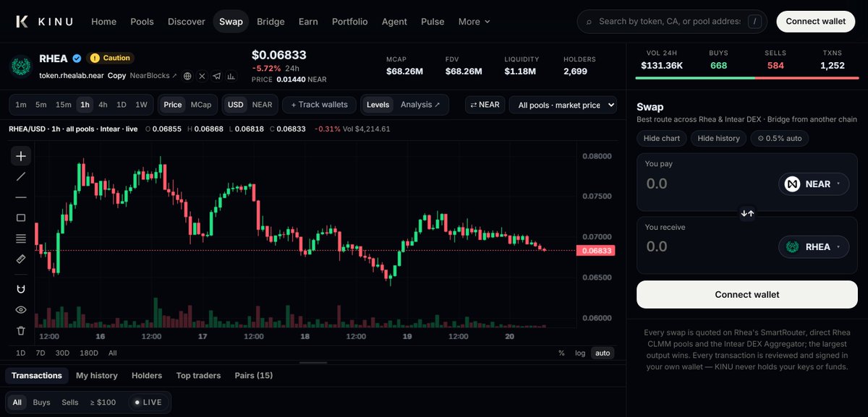Open the RHEA Telegram link icon

coord(217,76)
